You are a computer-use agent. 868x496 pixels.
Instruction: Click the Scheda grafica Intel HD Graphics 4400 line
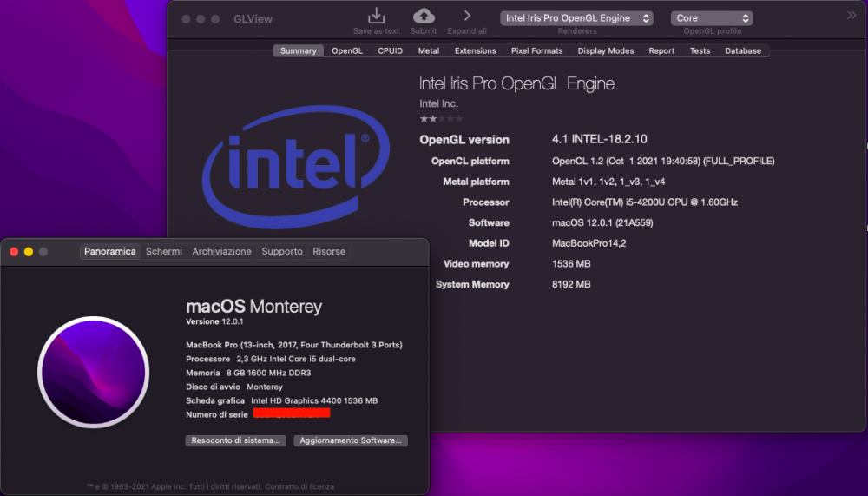point(282,400)
